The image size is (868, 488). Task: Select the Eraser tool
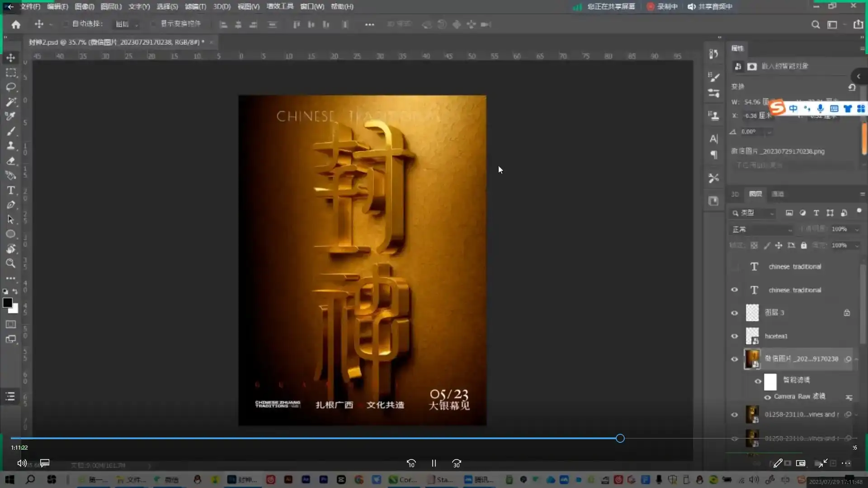[11, 161]
